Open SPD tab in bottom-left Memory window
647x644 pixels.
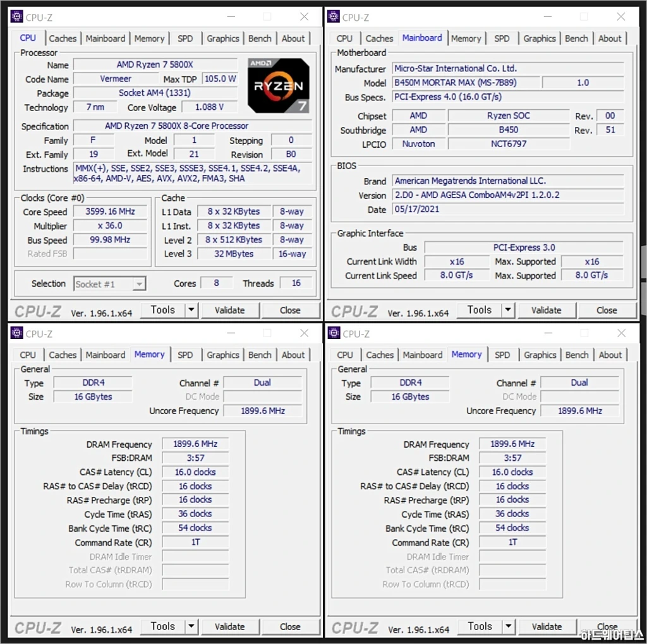pos(185,355)
